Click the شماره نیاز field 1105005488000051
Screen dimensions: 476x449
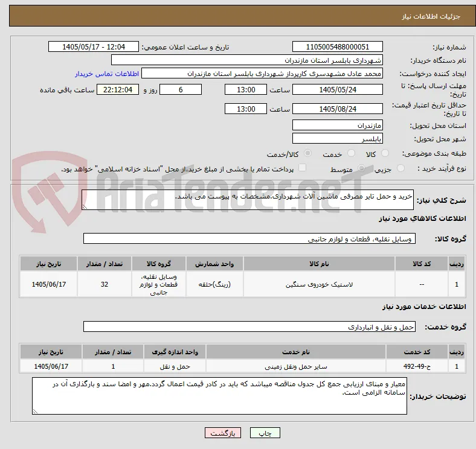coord(337,46)
